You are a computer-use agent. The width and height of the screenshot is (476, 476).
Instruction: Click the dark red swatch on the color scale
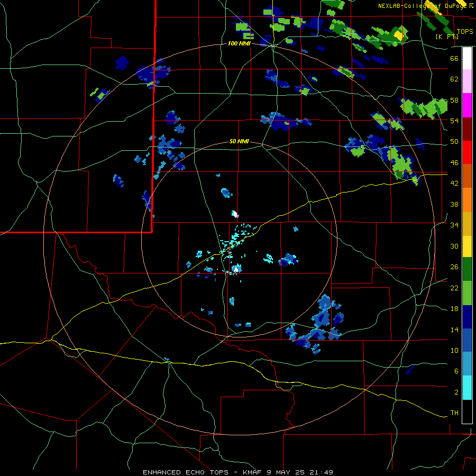click(467, 129)
